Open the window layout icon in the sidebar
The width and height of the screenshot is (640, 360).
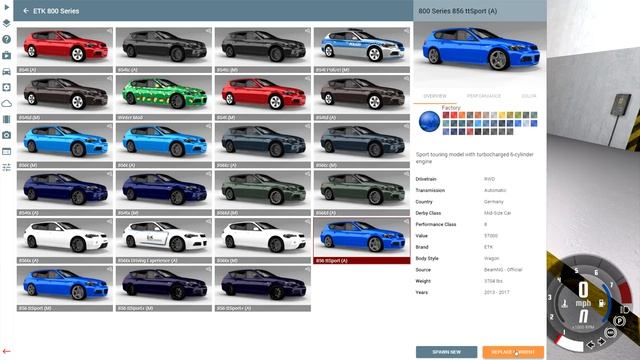click(7, 151)
